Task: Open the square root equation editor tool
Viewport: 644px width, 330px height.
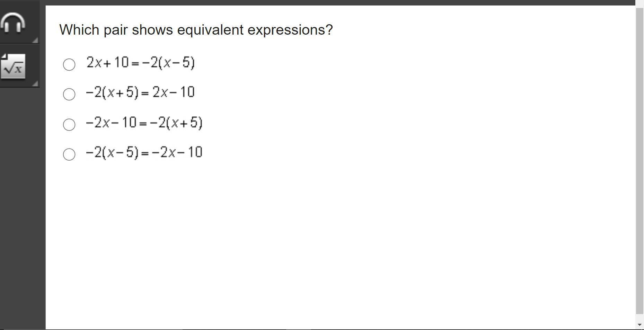Action: click(x=13, y=66)
